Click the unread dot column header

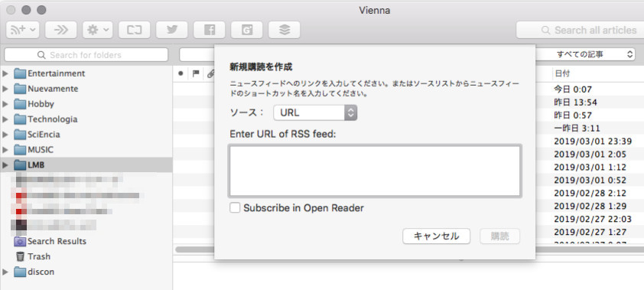click(x=181, y=73)
